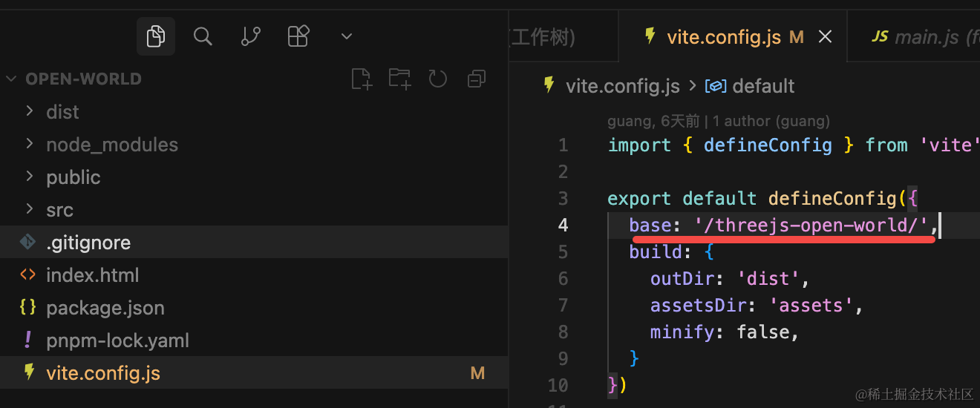Viewport: 980px width, 408px height.
Task: Refresh the Explorer file tree
Action: (x=438, y=79)
